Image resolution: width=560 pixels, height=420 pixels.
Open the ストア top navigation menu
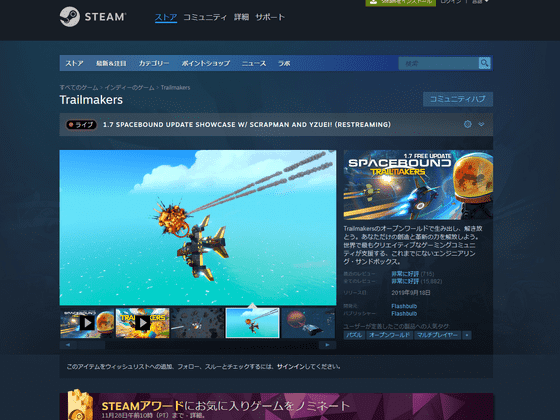coord(166,17)
